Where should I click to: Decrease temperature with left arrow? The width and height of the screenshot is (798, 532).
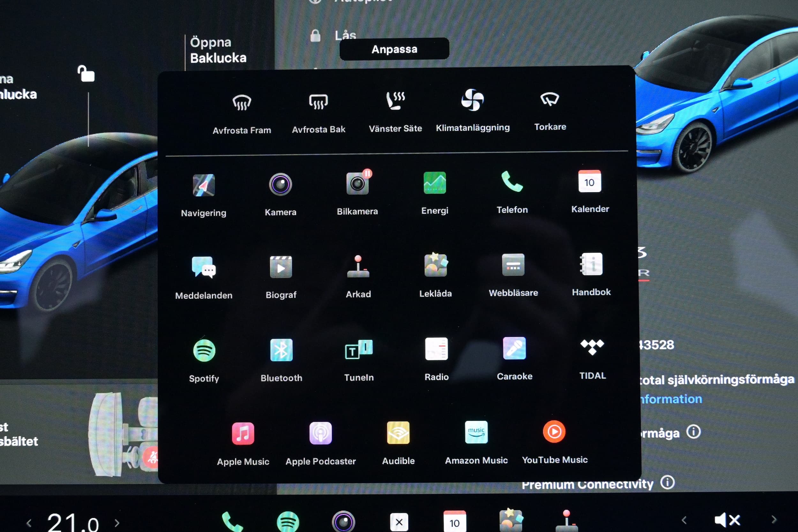[x=29, y=523]
